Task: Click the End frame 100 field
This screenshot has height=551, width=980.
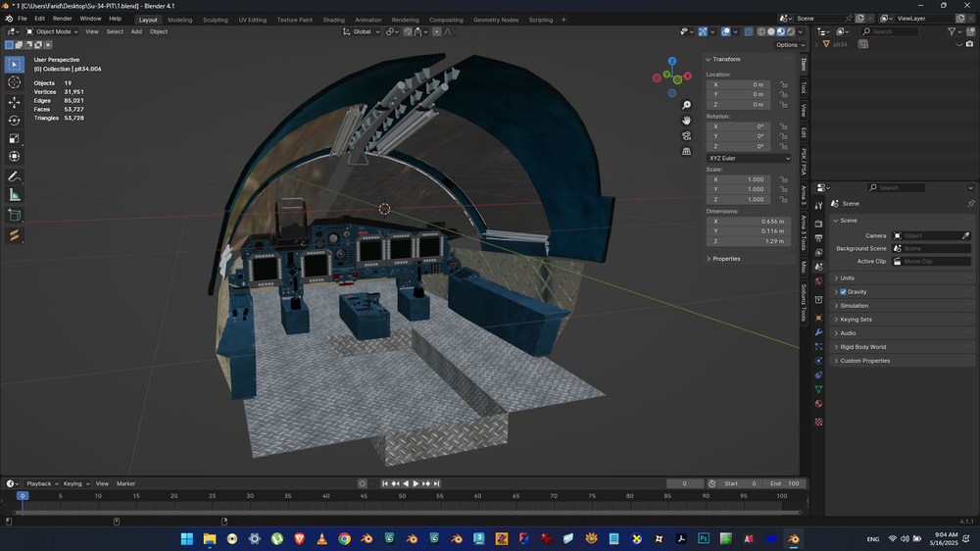Action: click(x=784, y=484)
